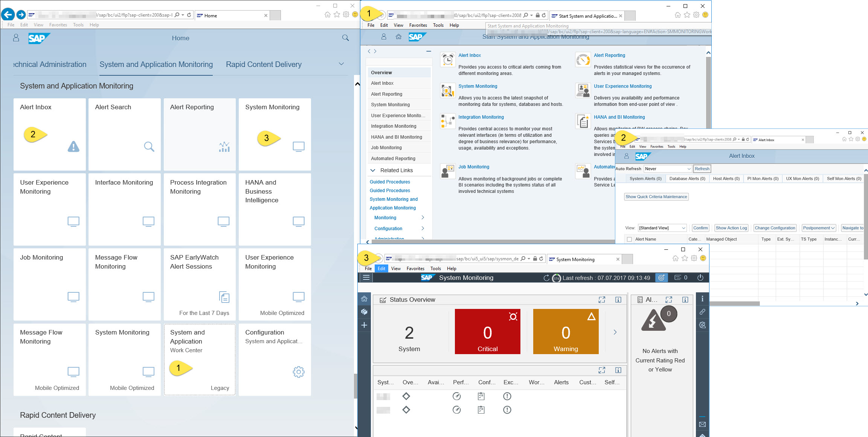Open hamburger menu in System Monitoring window
Image resolution: width=868 pixels, height=437 pixels.
(x=366, y=278)
